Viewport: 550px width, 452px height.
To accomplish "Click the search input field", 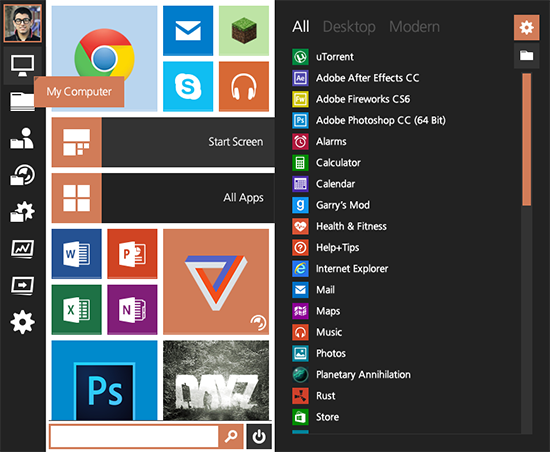I will [134, 437].
